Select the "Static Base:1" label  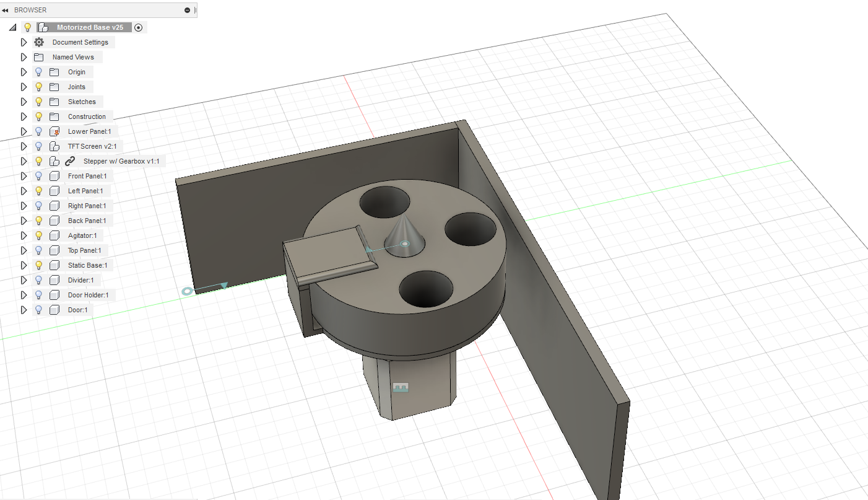pos(87,265)
